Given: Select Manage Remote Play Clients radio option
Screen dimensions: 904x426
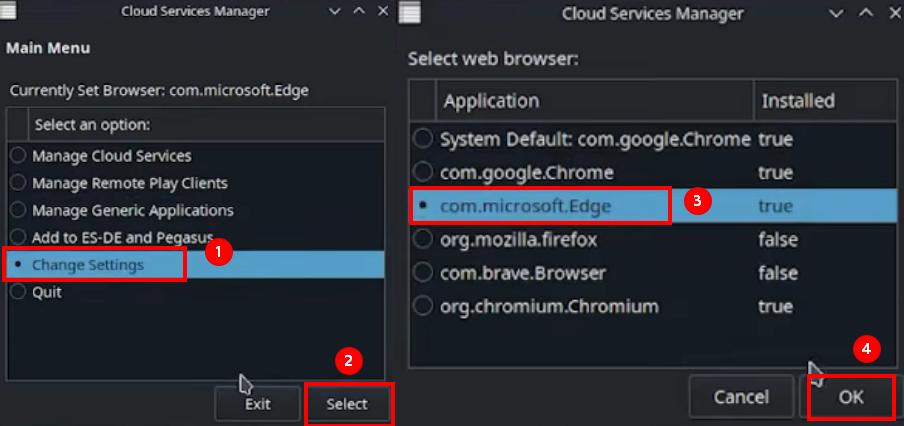Looking at the screenshot, I should (x=18, y=183).
